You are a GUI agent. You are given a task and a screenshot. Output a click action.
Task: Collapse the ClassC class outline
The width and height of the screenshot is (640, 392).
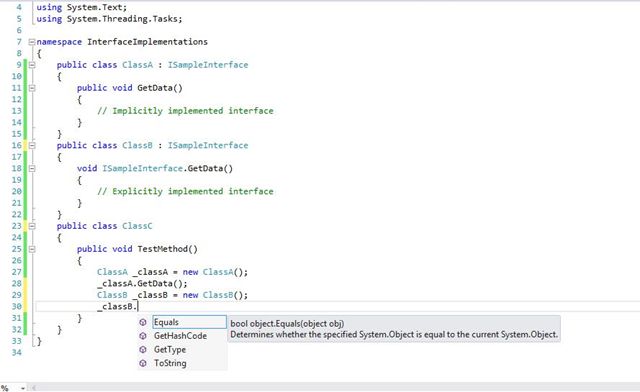pyautogui.click(x=32, y=226)
